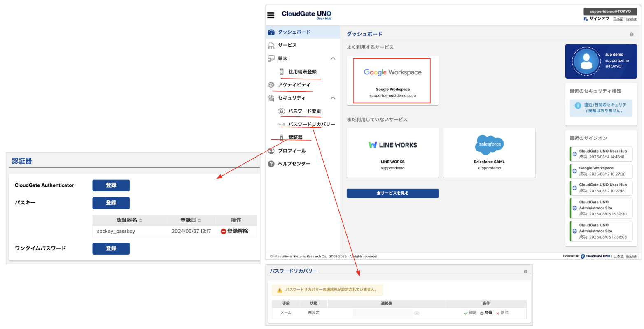Click the yellow warning icon in recovery notice
Viewport: 644px width, 329px height.
pyautogui.click(x=280, y=290)
